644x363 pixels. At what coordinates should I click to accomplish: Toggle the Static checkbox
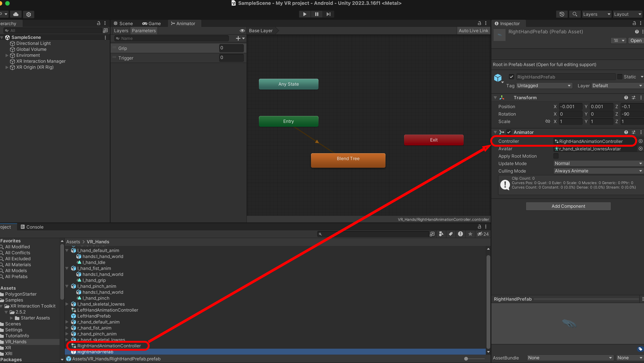pyautogui.click(x=619, y=77)
